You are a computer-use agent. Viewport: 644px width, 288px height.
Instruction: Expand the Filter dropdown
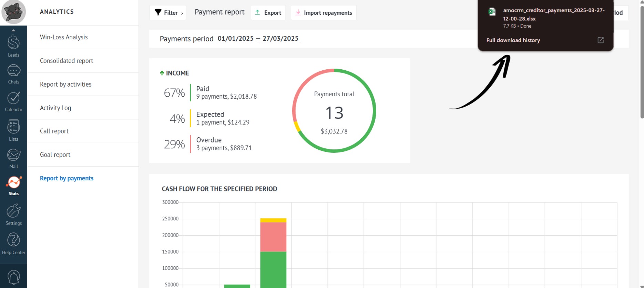(x=168, y=13)
